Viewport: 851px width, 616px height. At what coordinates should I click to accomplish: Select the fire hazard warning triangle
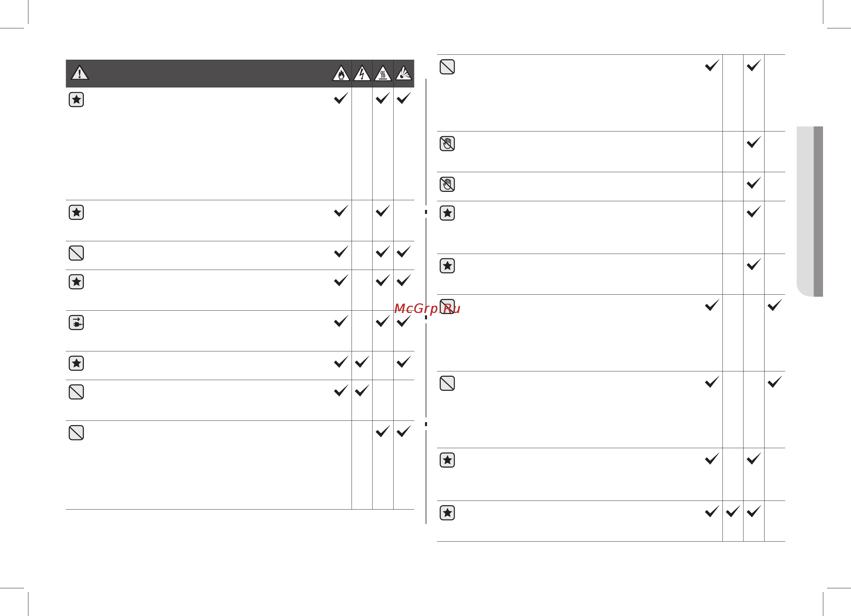[341, 73]
